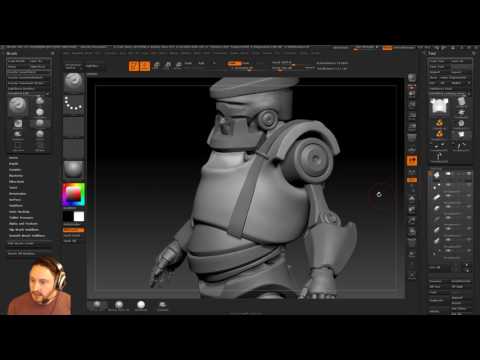Switch to Zsub sculpt mode

pos(246,63)
